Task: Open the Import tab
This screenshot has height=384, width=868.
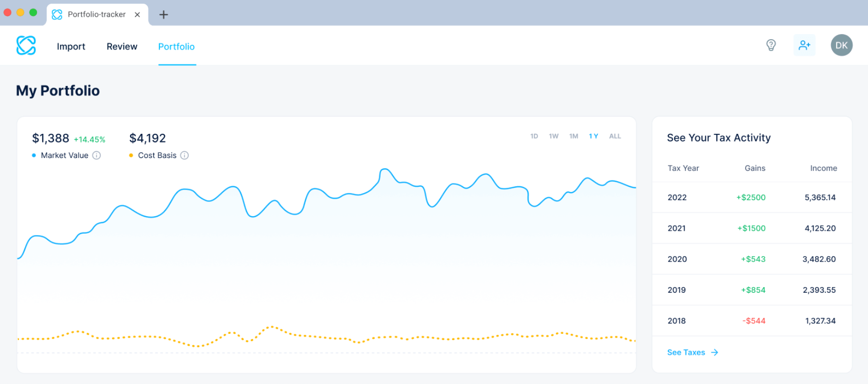Action: 71,46
